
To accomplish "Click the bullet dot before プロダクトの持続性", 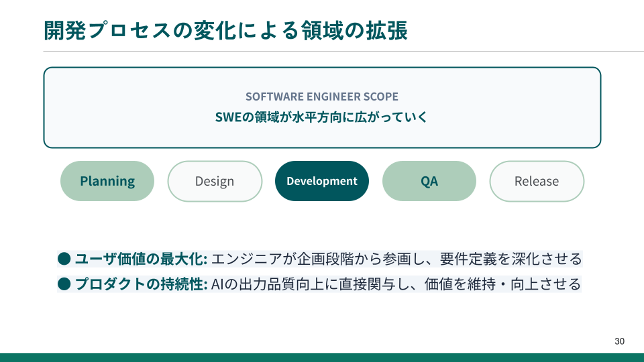I will tap(64, 284).
